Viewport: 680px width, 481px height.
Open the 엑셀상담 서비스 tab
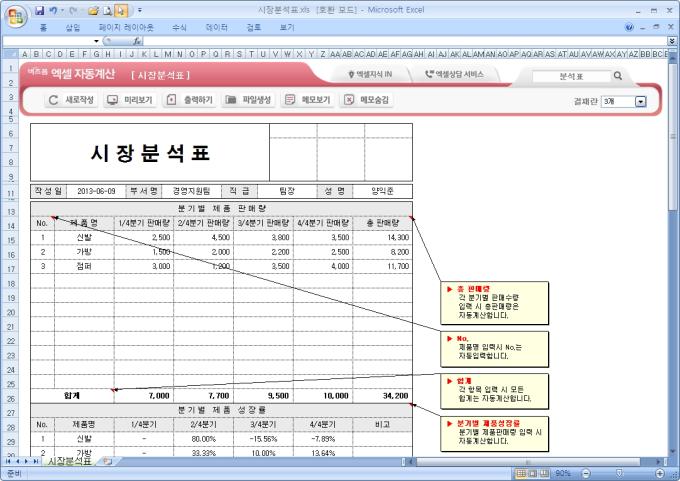454,75
